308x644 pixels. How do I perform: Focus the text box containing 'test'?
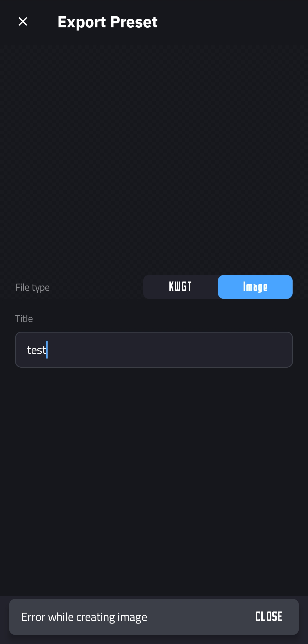[x=154, y=350]
